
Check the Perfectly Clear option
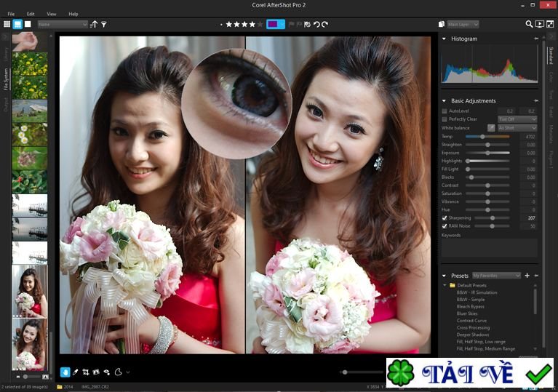(445, 119)
